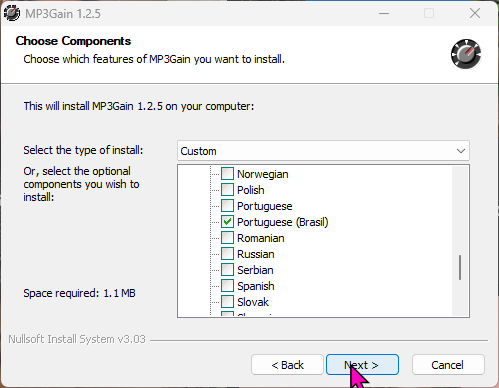Click the MP3Gain dial logo in header

(x=466, y=54)
